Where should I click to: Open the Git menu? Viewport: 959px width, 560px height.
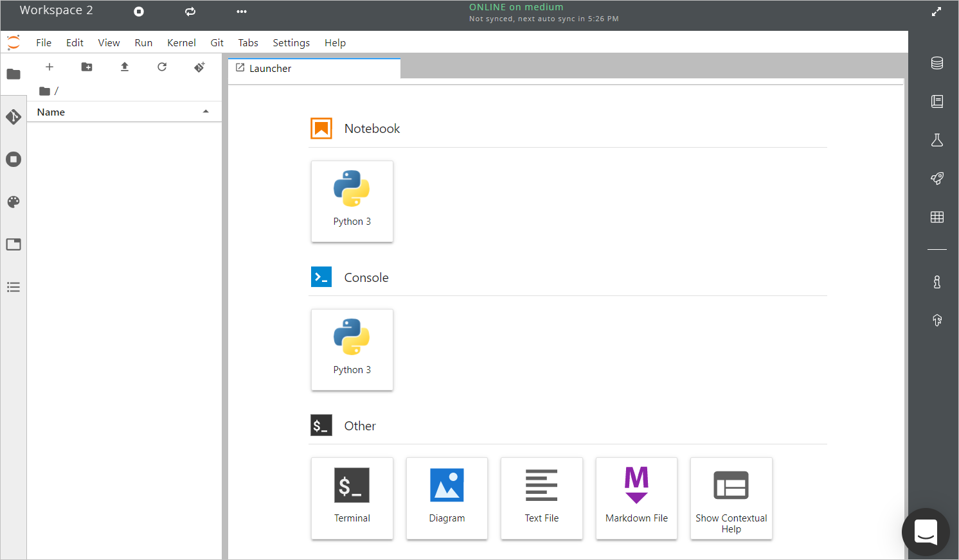click(x=217, y=42)
